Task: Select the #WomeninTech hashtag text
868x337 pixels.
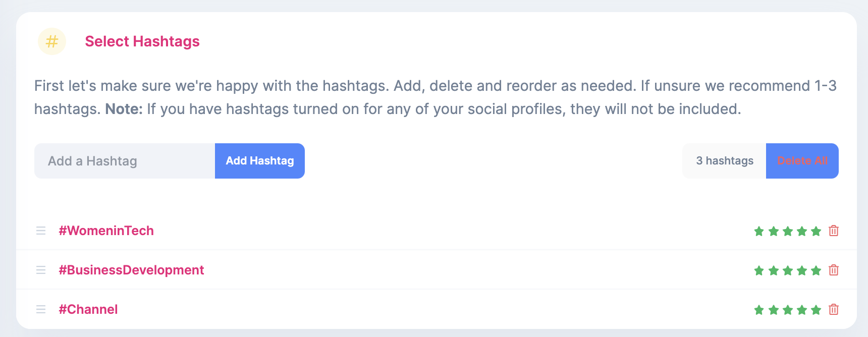Action: click(106, 231)
